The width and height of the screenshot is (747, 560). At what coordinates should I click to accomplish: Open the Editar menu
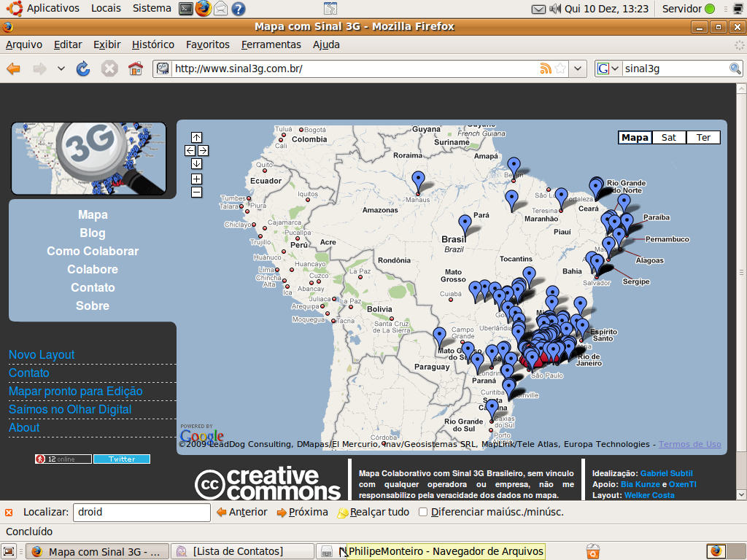click(68, 44)
